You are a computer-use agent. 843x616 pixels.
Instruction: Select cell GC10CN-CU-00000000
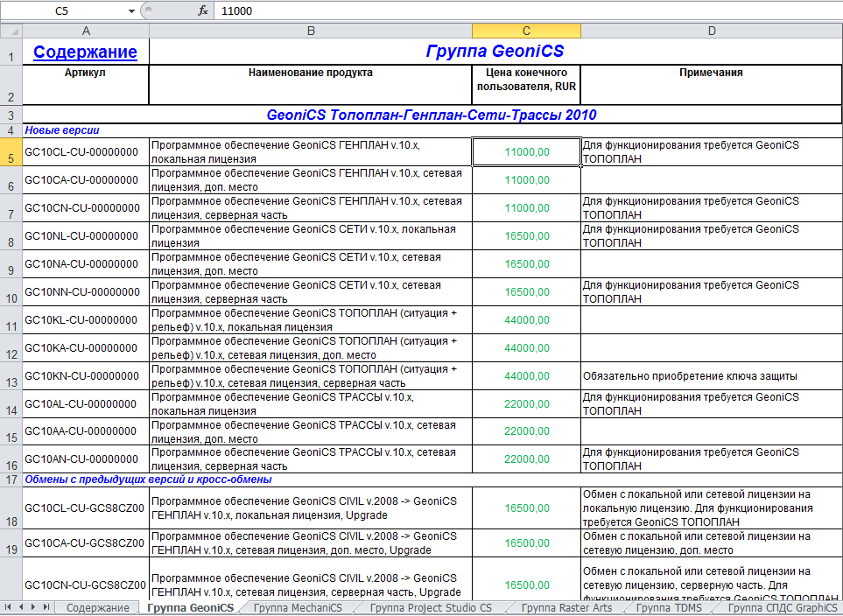tap(86, 208)
